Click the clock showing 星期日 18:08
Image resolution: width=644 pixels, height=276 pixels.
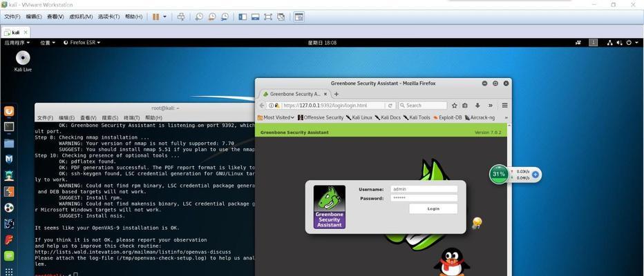pyautogui.click(x=323, y=43)
